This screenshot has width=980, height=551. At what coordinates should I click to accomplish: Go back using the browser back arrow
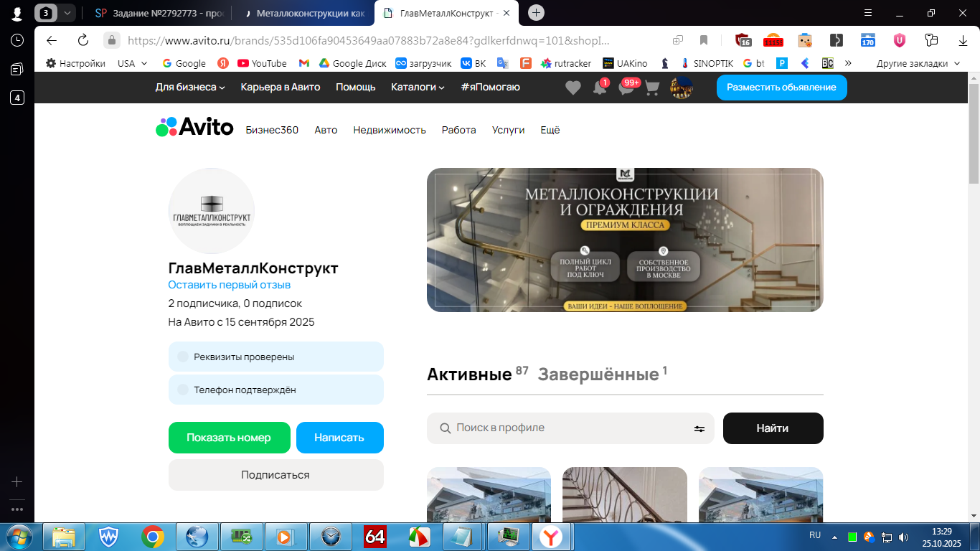51,40
